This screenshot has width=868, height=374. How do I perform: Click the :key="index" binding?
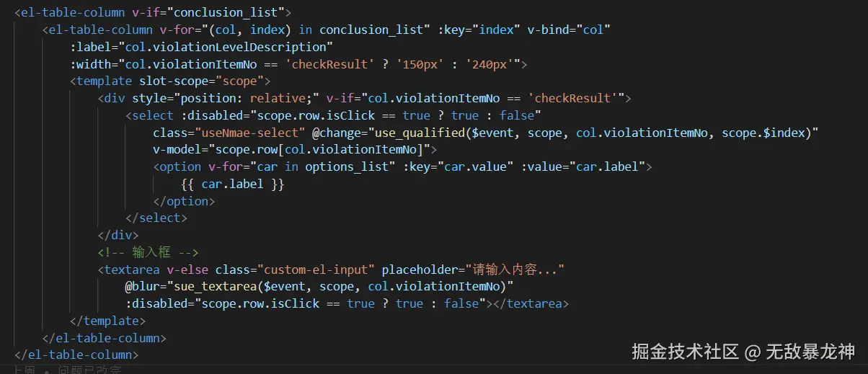(479, 30)
